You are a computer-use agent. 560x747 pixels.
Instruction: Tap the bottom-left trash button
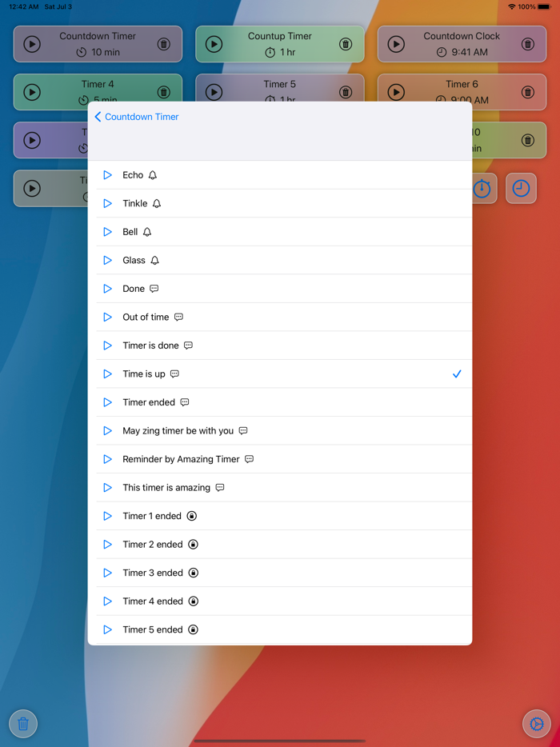23,724
